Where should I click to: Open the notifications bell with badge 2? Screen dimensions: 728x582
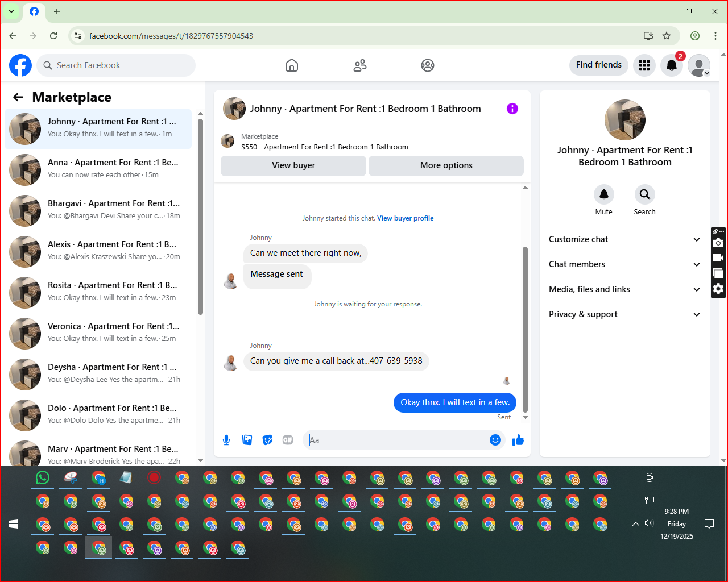(672, 65)
